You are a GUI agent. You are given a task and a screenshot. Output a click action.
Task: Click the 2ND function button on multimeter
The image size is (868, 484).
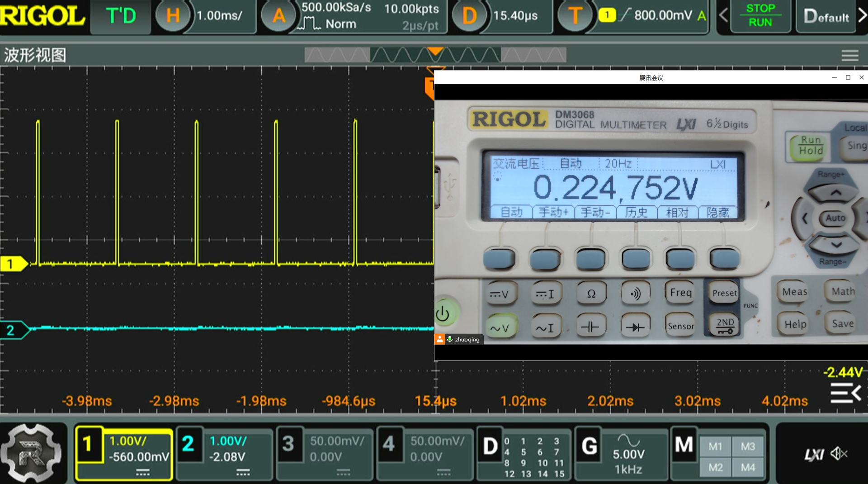(x=725, y=325)
